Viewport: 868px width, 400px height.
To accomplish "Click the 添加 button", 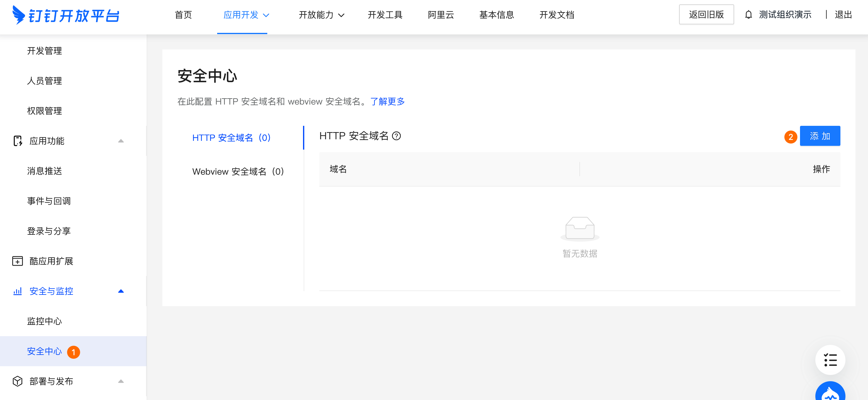I will (819, 136).
